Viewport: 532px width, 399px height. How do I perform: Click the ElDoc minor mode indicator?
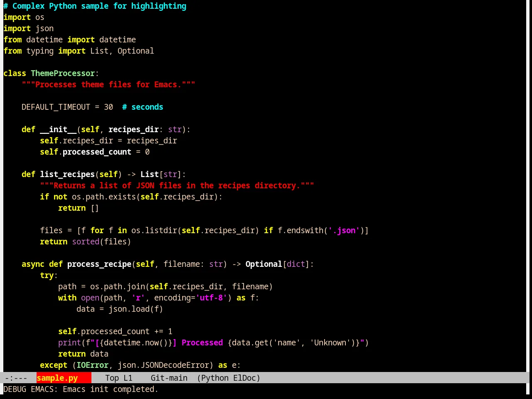pyautogui.click(x=245, y=378)
